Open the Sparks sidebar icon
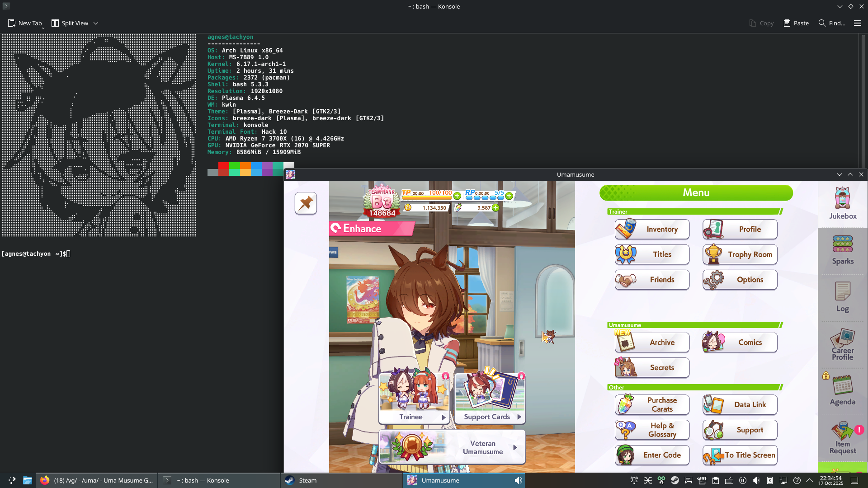This screenshot has width=868, height=488. click(x=842, y=250)
